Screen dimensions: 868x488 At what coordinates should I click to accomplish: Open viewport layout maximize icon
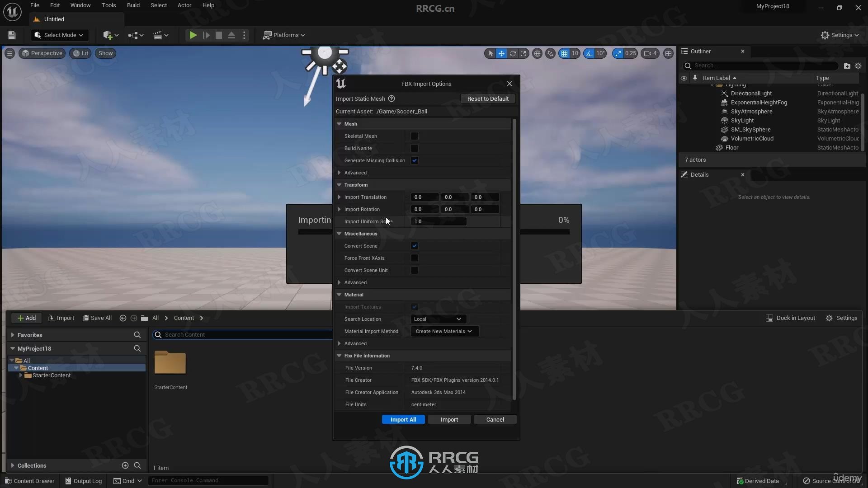point(668,53)
